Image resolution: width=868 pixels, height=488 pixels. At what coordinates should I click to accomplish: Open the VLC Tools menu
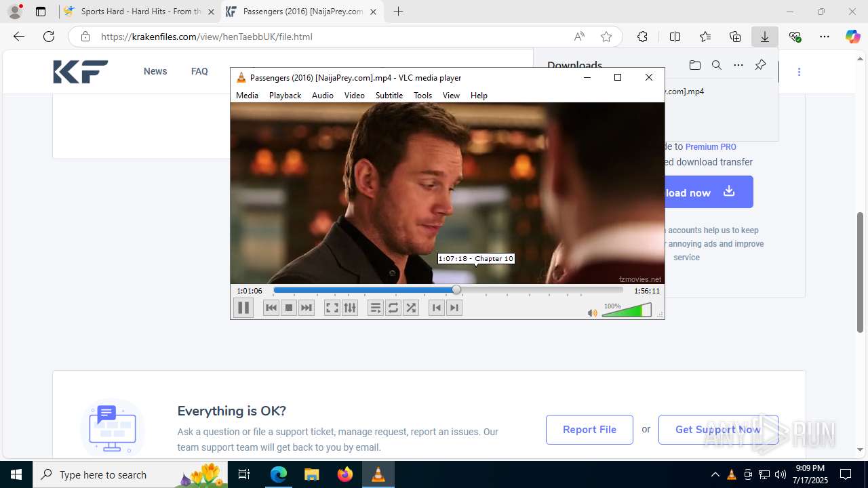[x=422, y=96]
